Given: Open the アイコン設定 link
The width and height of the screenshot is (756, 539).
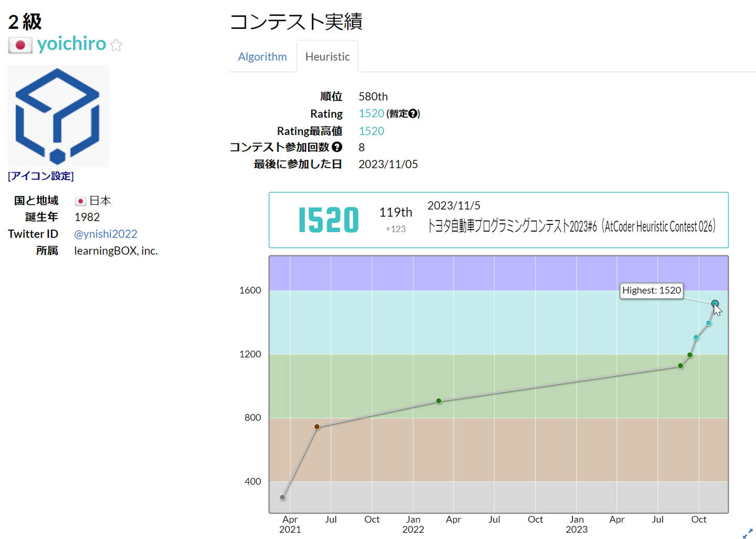Looking at the screenshot, I should 41,176.
